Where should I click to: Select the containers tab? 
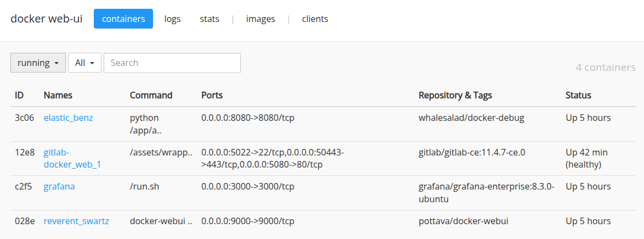[123, 19]
